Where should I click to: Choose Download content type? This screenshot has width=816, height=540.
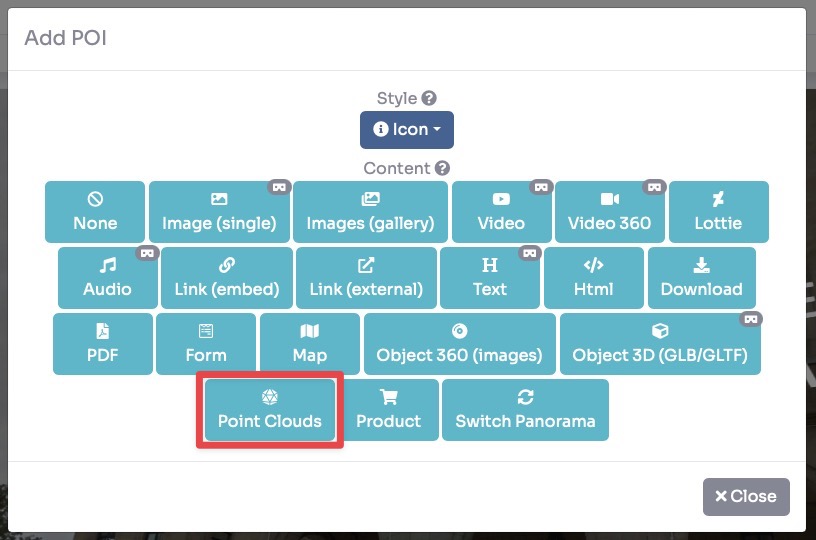702,278
